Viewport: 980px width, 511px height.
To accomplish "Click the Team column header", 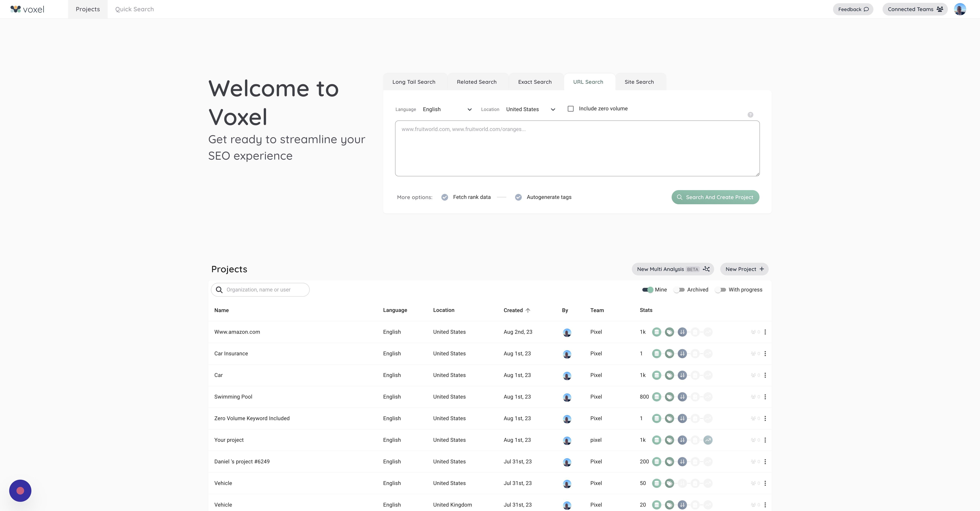I will (597, 310).
